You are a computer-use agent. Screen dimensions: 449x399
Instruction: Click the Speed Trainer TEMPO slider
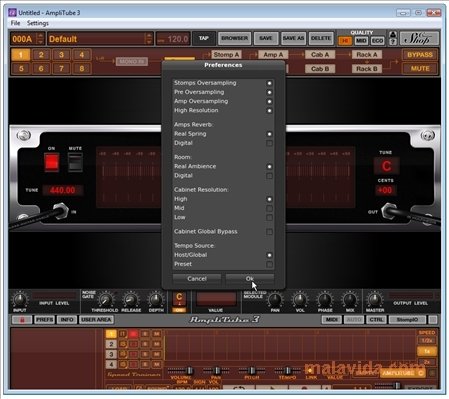pos(287,370)
